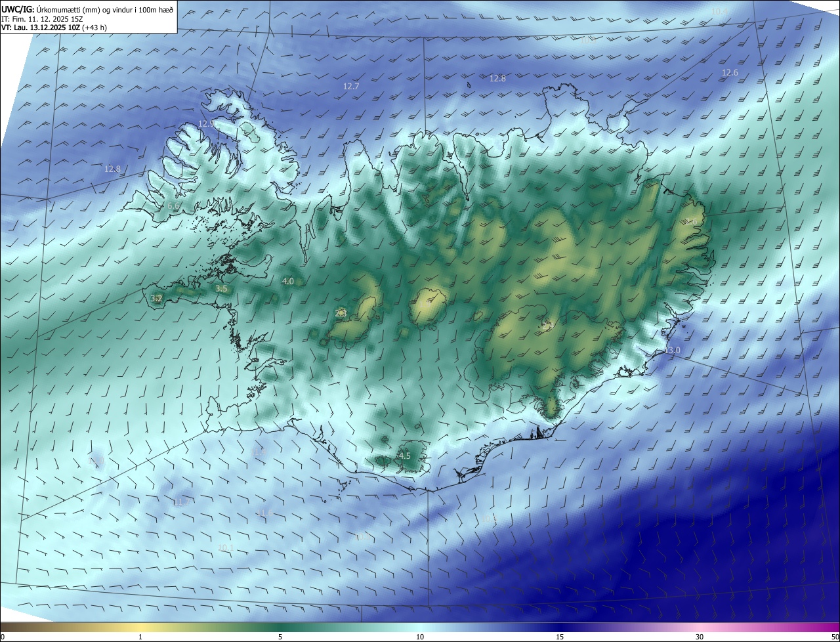This screenshot has width=840, height=642.
Task: Click the 10.1 value label in the southwest sea
Action: (226, 547)
